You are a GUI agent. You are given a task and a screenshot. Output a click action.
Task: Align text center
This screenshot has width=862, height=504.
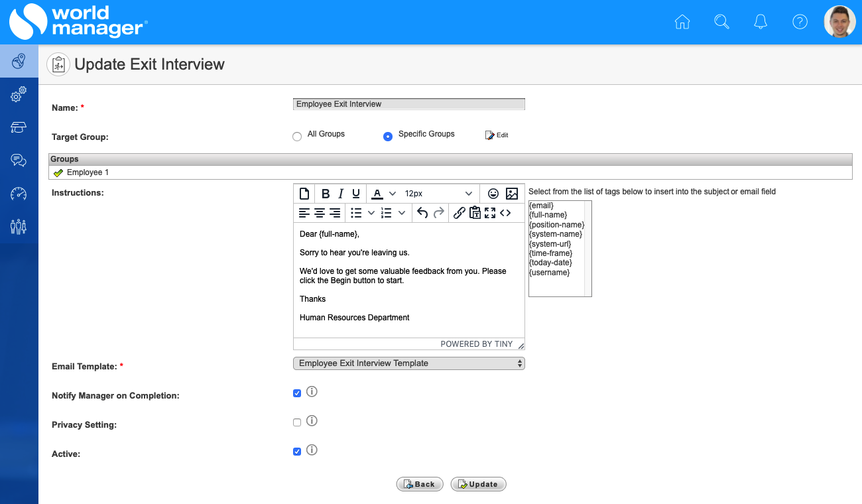click(x=320, y=213)
